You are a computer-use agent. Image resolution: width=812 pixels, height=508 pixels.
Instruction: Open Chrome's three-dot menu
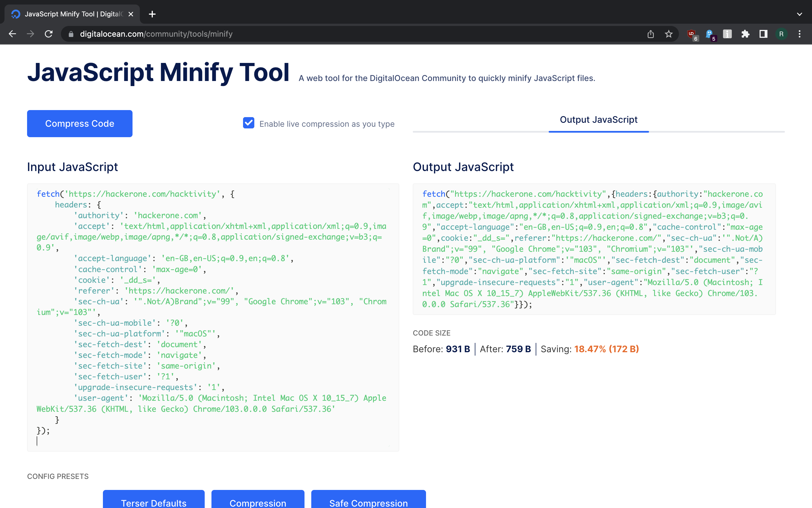800,34
